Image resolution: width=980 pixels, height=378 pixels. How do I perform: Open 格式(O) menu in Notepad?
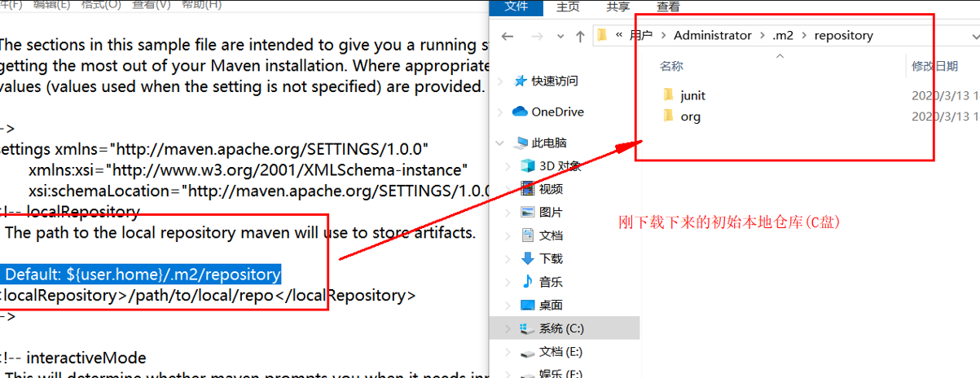[102, 5]
